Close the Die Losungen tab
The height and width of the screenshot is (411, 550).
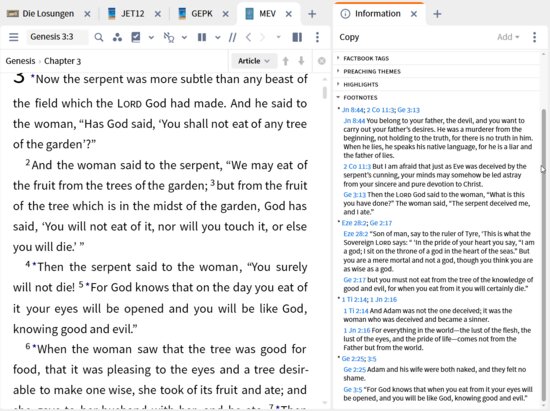[87, 14]
